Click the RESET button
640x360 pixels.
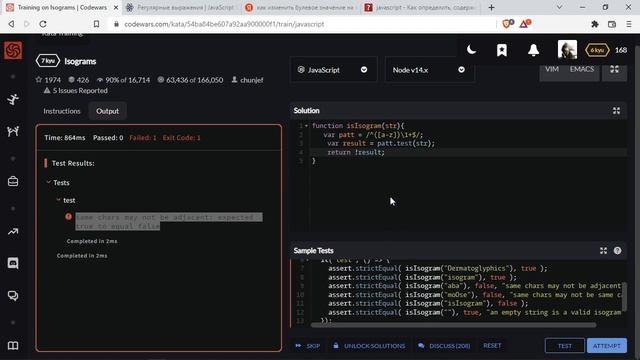click(x=492, y=345)
